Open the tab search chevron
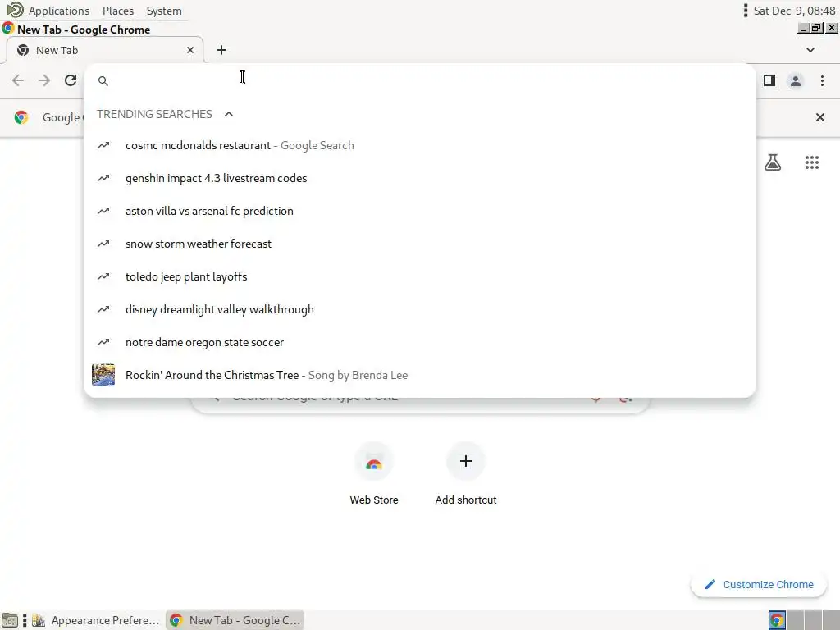The height and width of the screenshot is (630, 840). (810, 50)
